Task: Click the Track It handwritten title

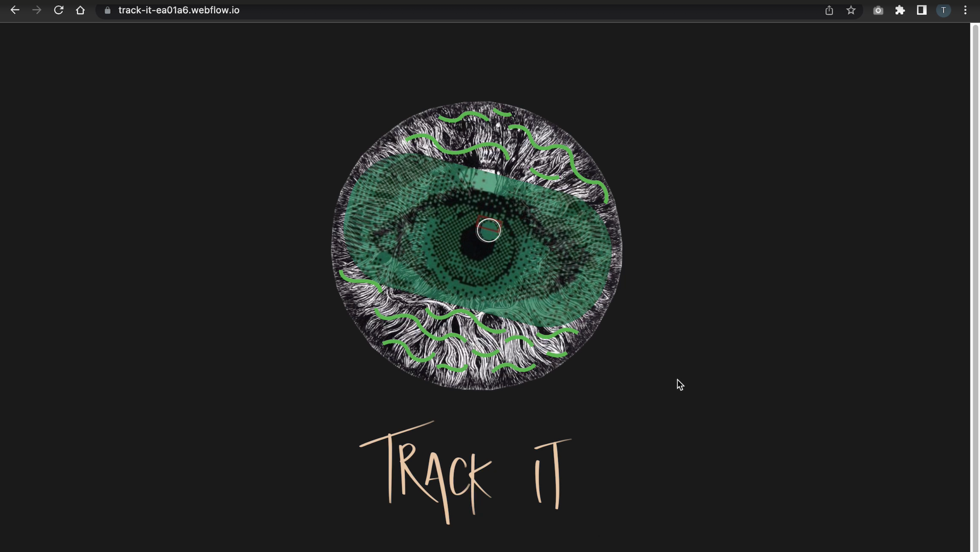Action: [465, 472]
